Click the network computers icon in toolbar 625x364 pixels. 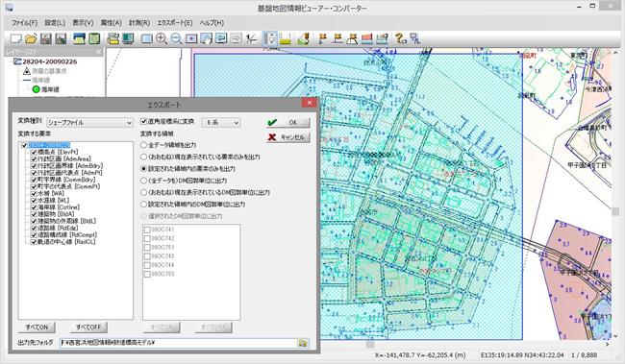(415, 38)
